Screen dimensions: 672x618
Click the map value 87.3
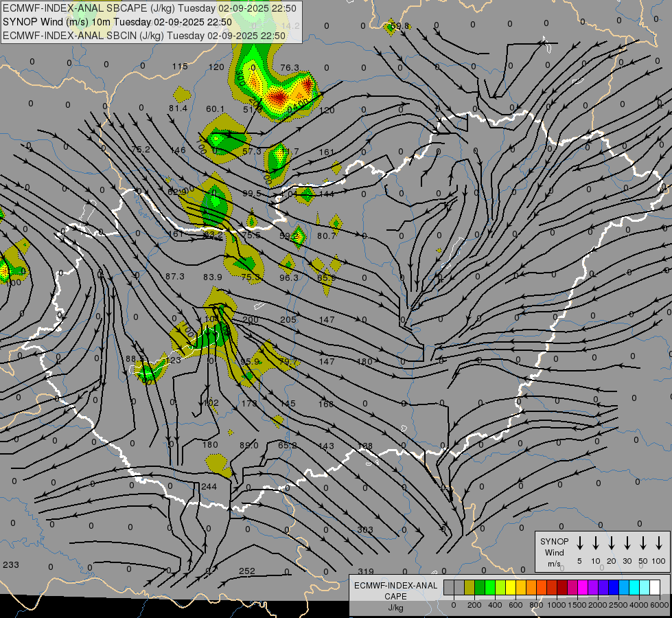(x=175, y=277)
